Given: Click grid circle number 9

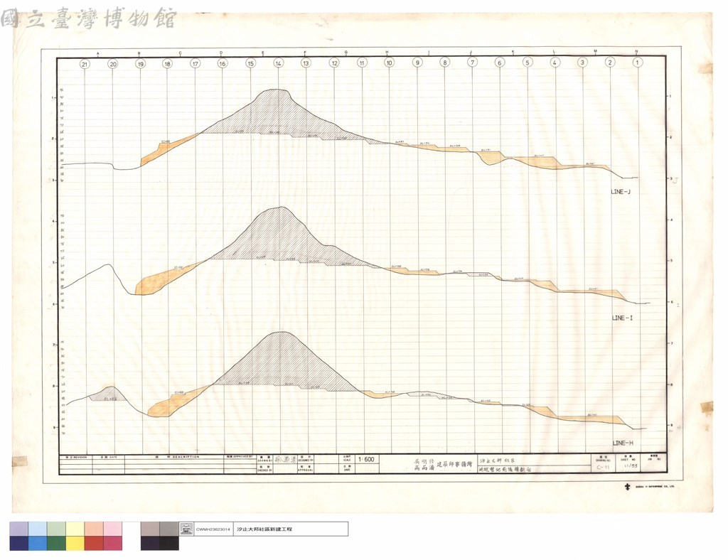Looking at the screenshot, I should pos(417,62).
